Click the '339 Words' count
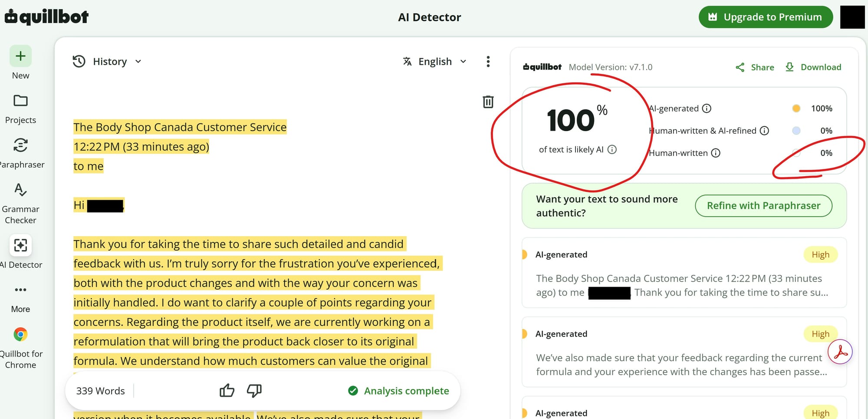868x419 pixels. coord(100,391)
